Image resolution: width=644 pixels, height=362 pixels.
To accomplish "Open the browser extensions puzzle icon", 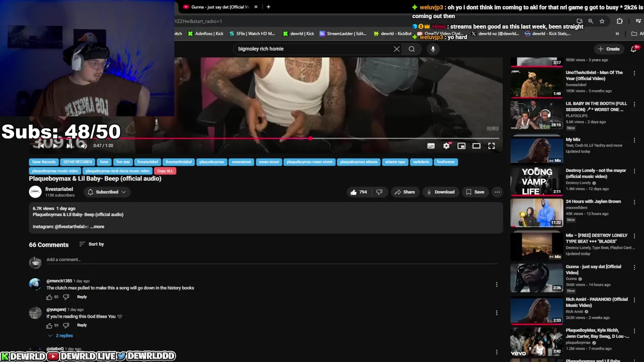I will coord(619,21).
